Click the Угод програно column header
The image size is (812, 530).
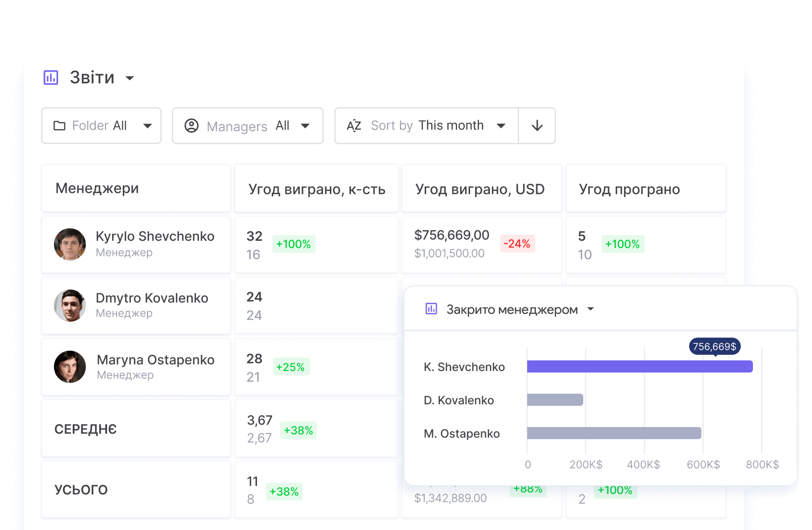tap(629, 189)
